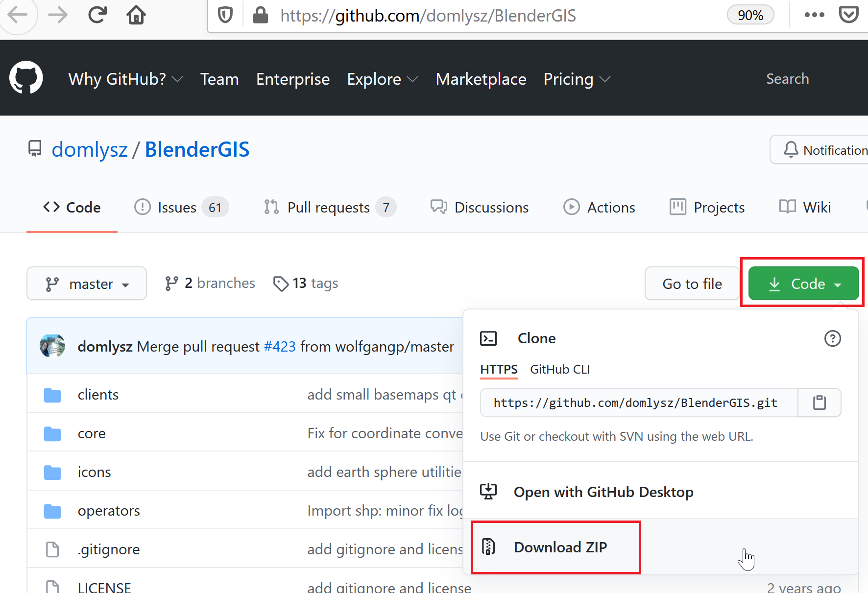868x593 pixels.
Task: Expand the master branch dropdown
Action: (87, 284)
